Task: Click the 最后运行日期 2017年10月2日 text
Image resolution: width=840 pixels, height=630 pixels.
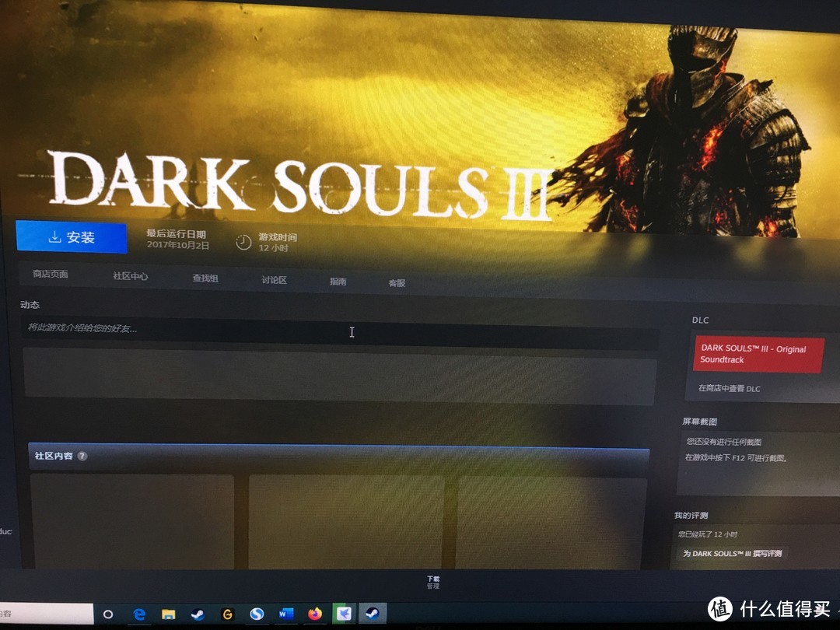Action: (177, 240)
